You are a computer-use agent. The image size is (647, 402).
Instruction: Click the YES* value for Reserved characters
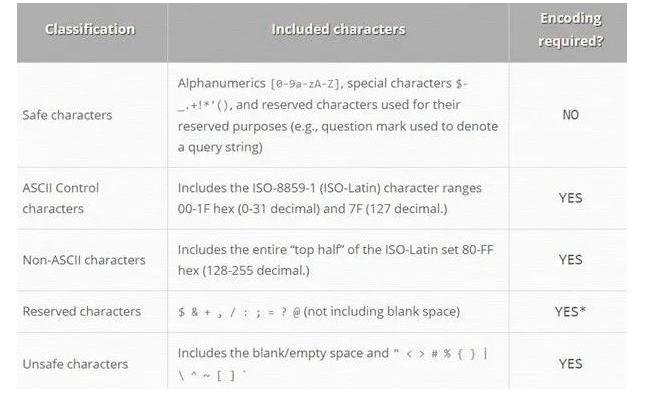(x=571, y=311)
